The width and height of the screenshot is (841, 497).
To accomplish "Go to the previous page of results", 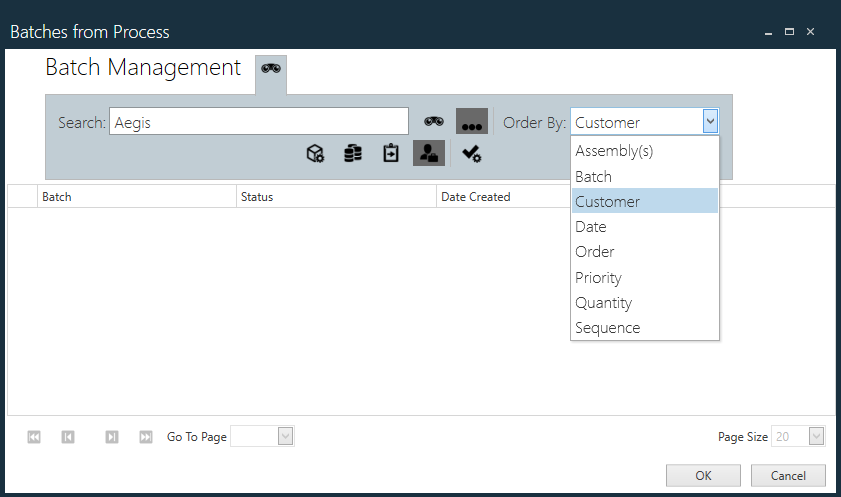I will pyautogui.click(x=68, y=437).
